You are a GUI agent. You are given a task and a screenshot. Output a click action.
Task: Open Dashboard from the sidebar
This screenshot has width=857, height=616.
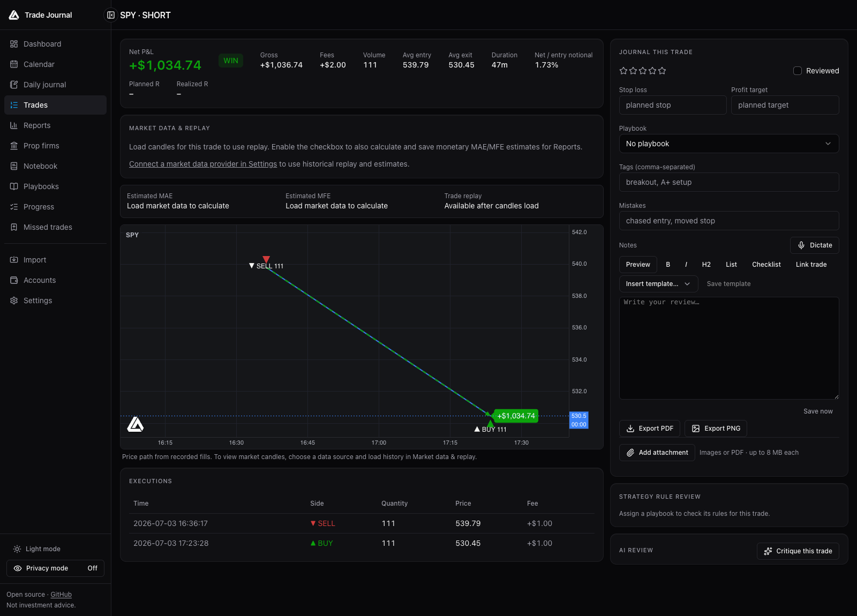click(x=55, y=44)
